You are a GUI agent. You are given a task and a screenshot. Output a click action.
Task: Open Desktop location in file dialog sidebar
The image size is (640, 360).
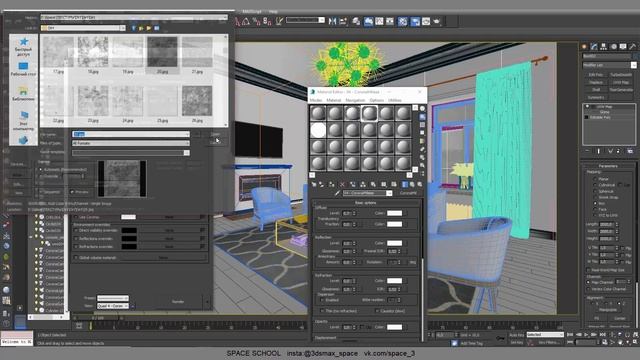point(23,69)
